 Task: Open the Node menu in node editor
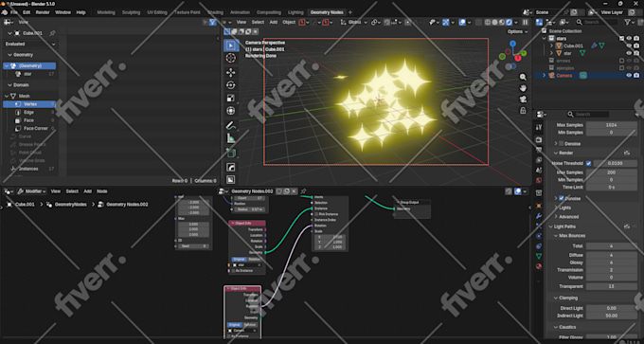[x=102, y=191]
